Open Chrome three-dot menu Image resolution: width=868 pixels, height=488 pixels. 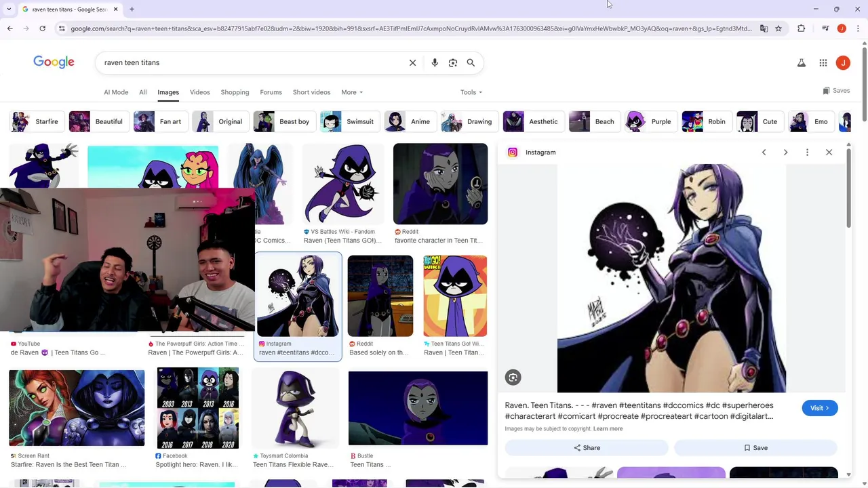click(x=858, y=28)
